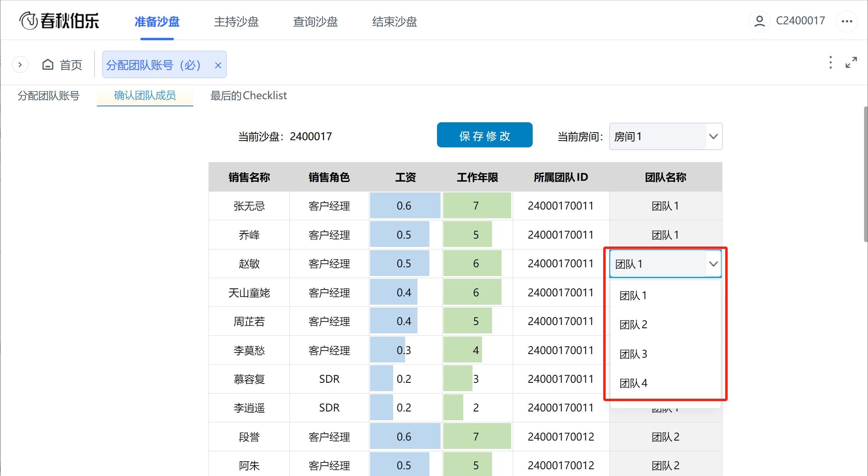Click the 销售名称 column header
This screenshot has height=476, width=868.
[x=249, y=177]
